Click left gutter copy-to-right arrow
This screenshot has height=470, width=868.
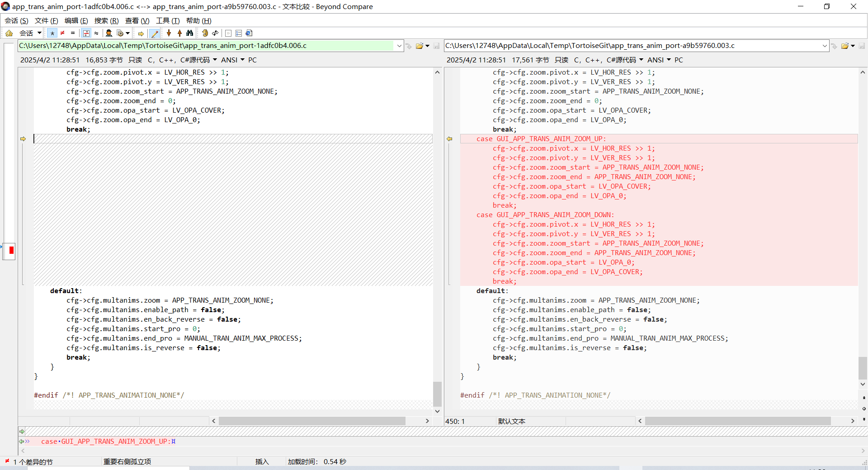(23, 139)
